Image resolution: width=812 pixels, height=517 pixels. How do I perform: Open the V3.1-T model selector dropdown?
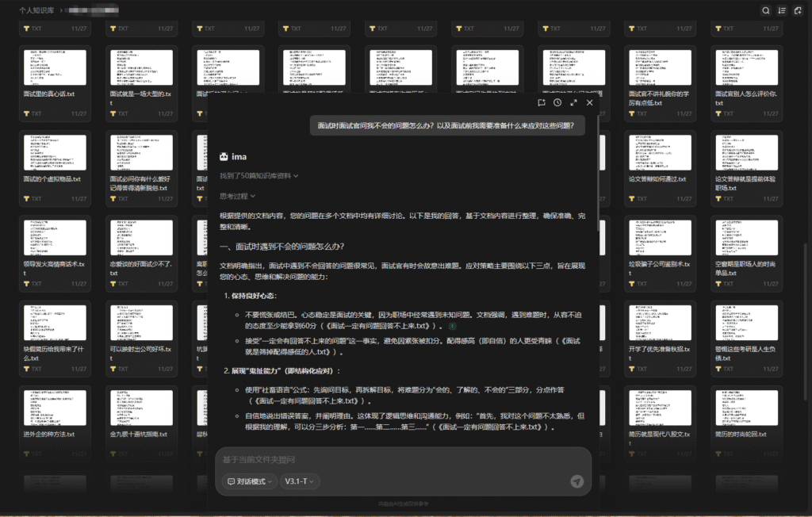[x=301, y=481]
